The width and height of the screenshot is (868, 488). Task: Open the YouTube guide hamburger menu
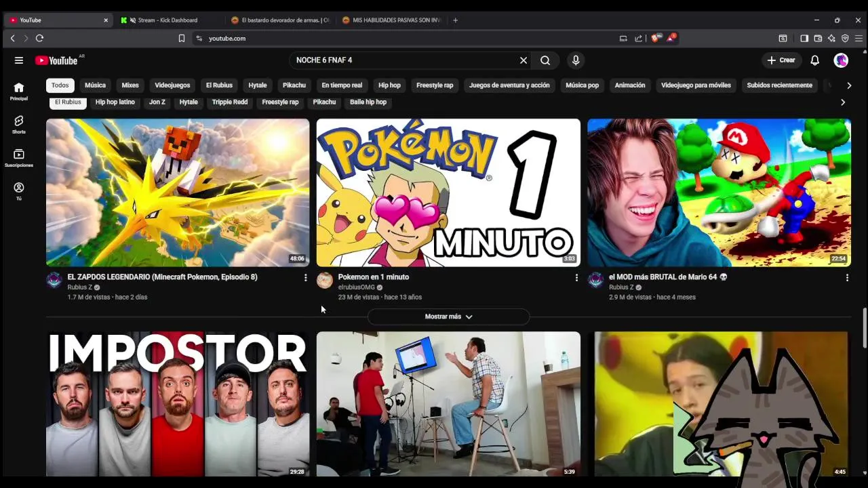click(19, 60)
